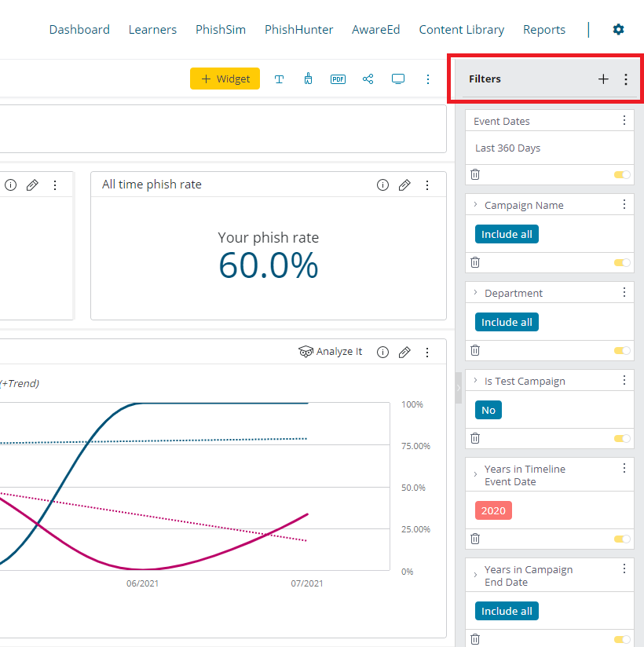Open presentation mode with the TV icon

(398, 79)
